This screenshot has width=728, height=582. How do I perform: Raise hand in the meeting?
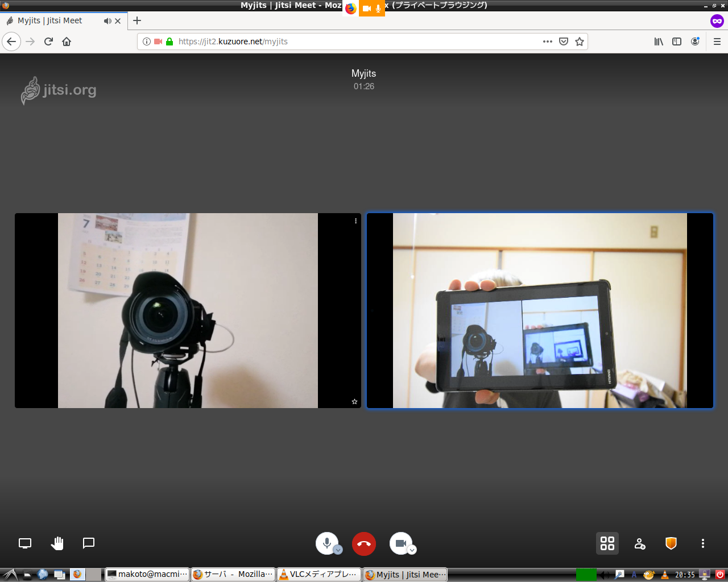coord(57,543)
